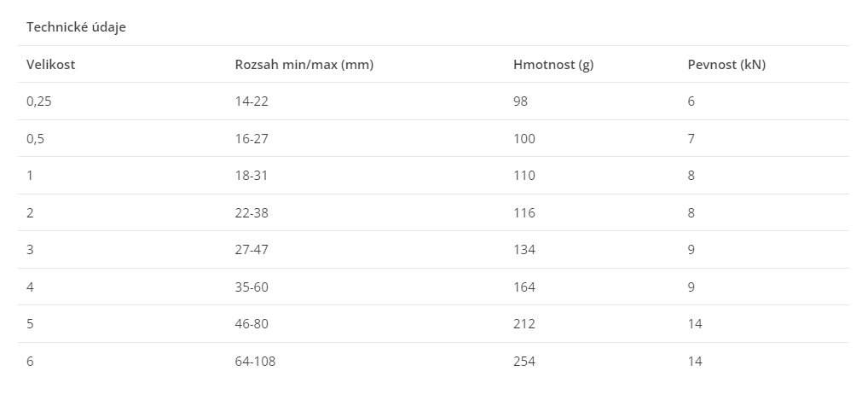Click weight value 134
This screenshot has width=868, height=394.
(x=524, y=250)
